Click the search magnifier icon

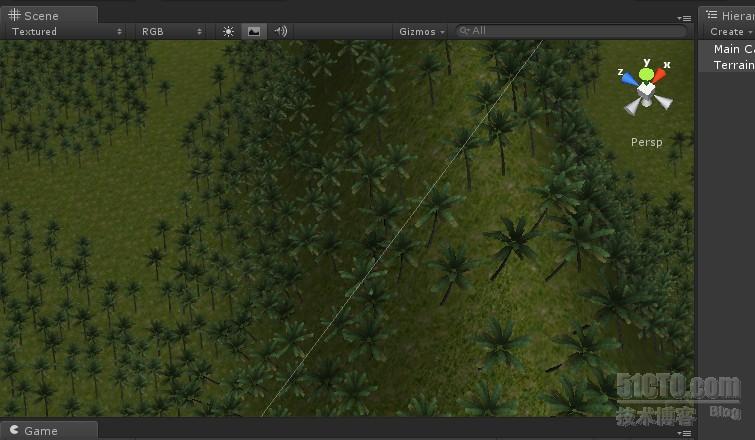click(x=464, y=31)
